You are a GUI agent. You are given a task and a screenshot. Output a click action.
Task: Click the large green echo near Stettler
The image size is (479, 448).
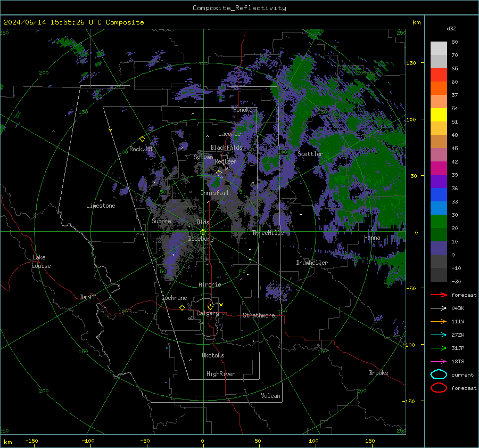click(367, 171)
